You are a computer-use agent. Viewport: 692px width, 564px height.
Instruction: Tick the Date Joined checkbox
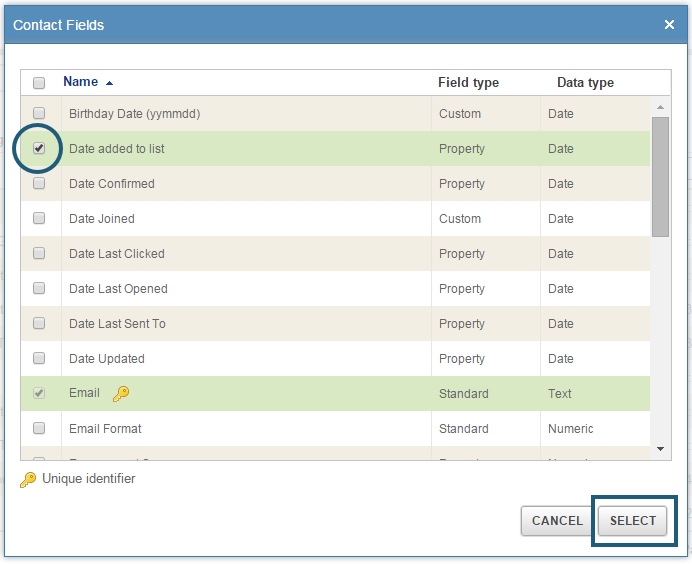click(39, 219)
